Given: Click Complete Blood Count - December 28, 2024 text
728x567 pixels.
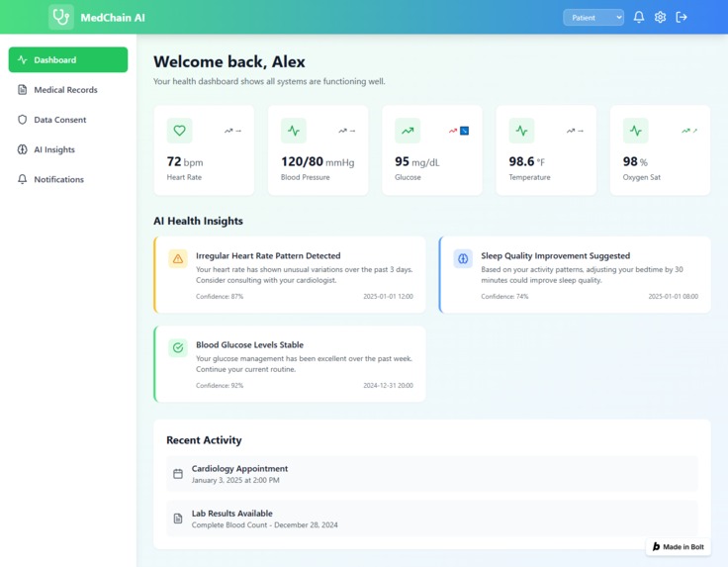Looking at the screenshot, I should [x=265, y=524].
